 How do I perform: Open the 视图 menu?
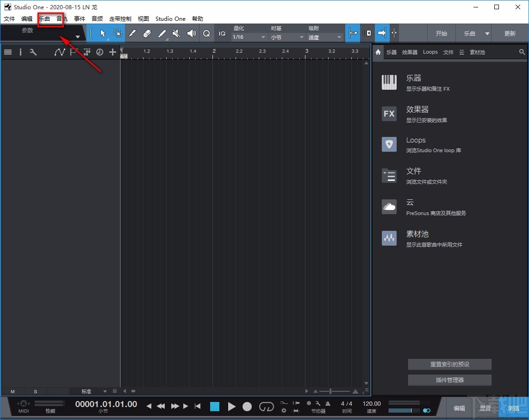143,19
